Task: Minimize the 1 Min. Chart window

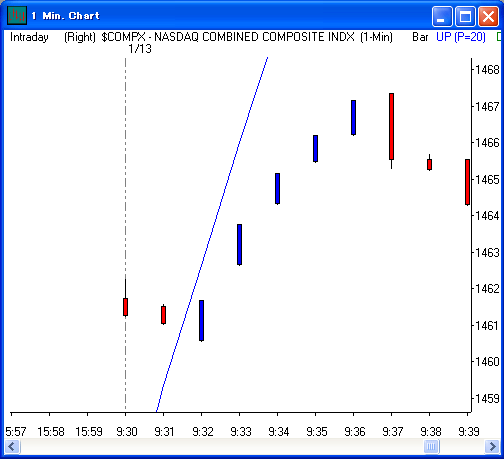Action: tap(442, 16)
